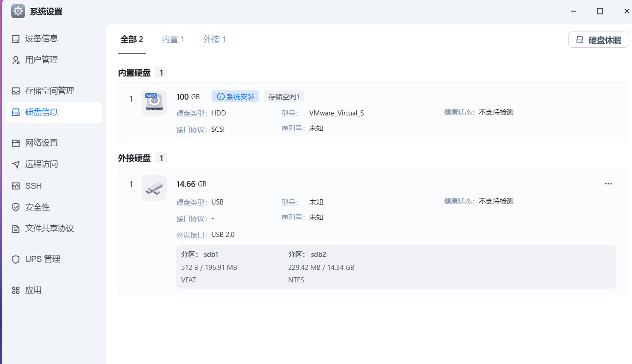Click the VFAT filesystem label
The width and height of the screenshot is (632, 364).
pyautogui.click(x=189, y=280)
